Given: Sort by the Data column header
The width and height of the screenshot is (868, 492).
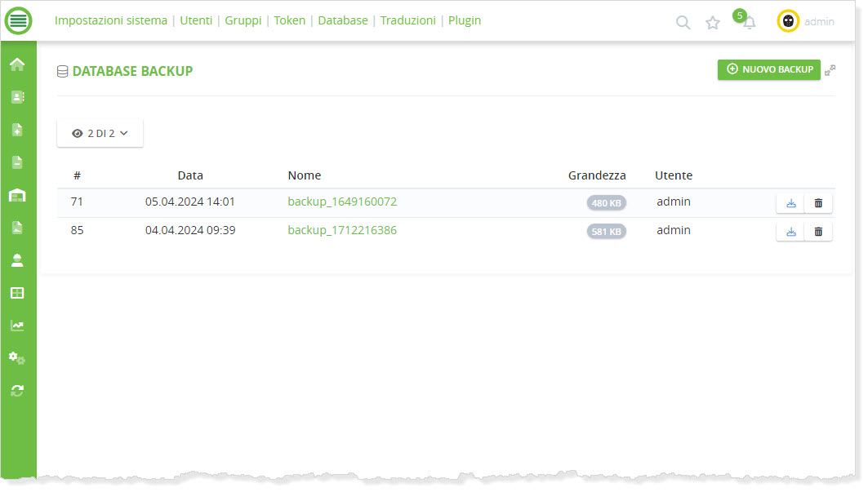Looking at the screenshot, I should click(190, 175).
